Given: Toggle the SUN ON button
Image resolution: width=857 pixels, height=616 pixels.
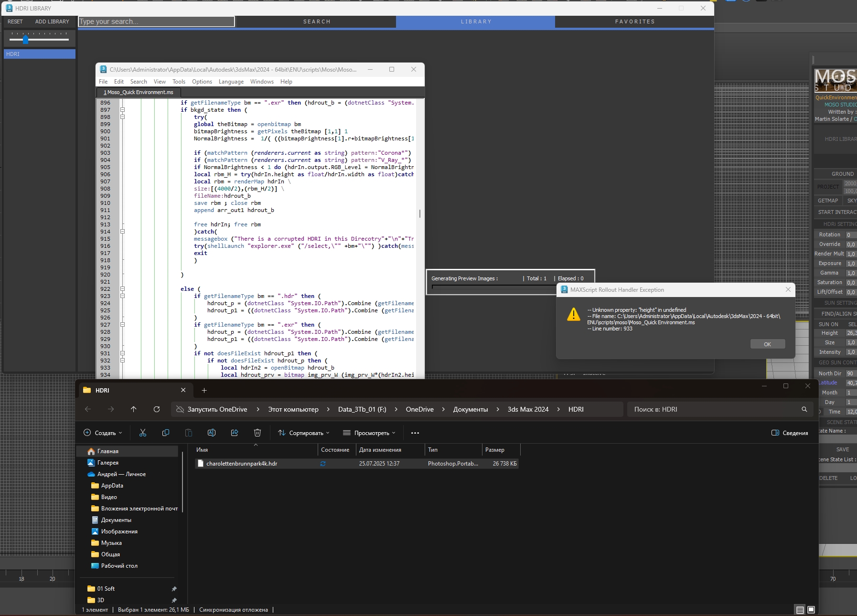Looking at the screenshot, I should coord(828,324).
